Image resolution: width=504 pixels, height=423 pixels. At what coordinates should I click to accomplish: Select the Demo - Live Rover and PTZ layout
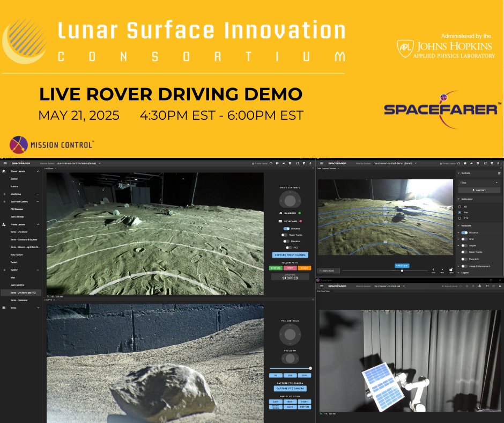(21, 293)
